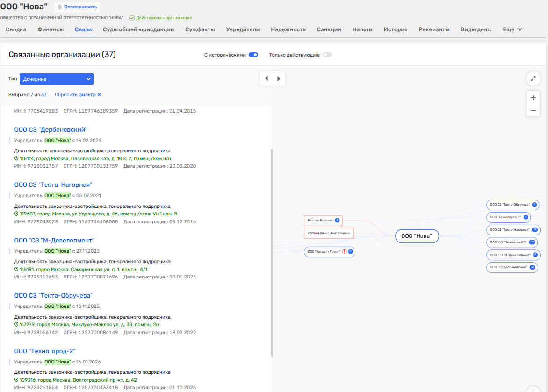548x392 pixels.
Task: Disable the С историческими toggle
Action: (253, 55)
